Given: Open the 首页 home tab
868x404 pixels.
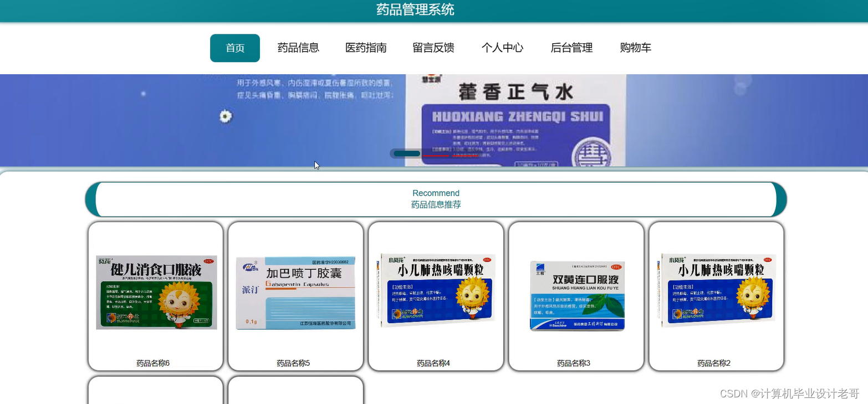Looking at the screenshot, I should point(235,48).
